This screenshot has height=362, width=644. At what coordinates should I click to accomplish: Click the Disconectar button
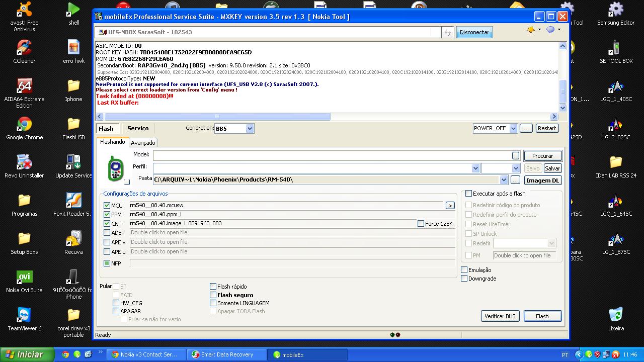tap(474, 32)
